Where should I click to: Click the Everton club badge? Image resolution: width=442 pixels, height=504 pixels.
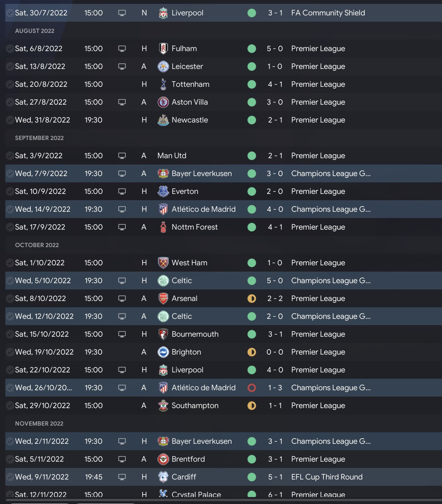pos(163,191)
